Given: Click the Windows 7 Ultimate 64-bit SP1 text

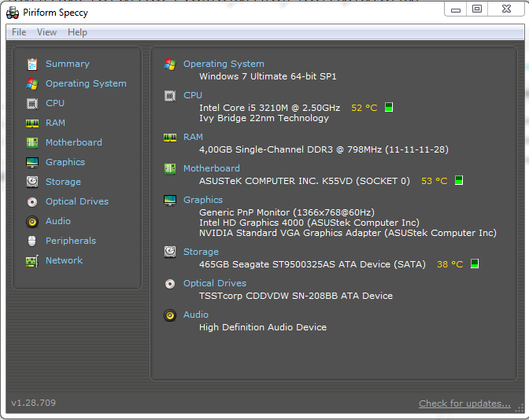Looking at the screenshot, I should coord(268,76).
